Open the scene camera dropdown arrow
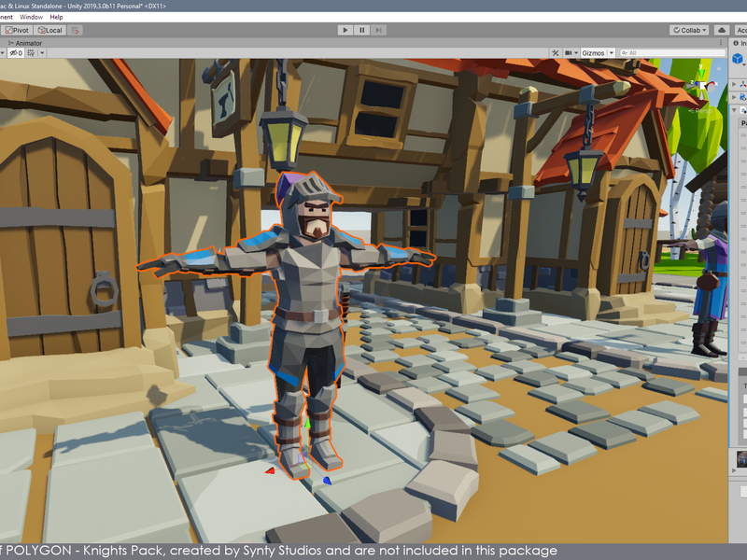747x560 pixels. point(576,53)
